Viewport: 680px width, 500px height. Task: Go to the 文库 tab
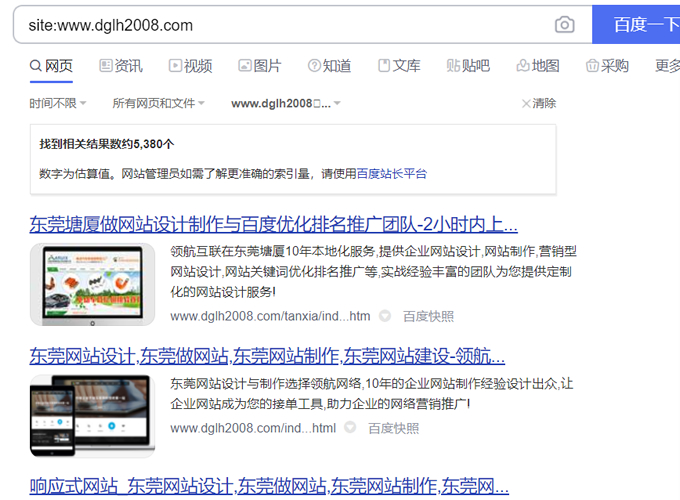[x=399, y=66]
